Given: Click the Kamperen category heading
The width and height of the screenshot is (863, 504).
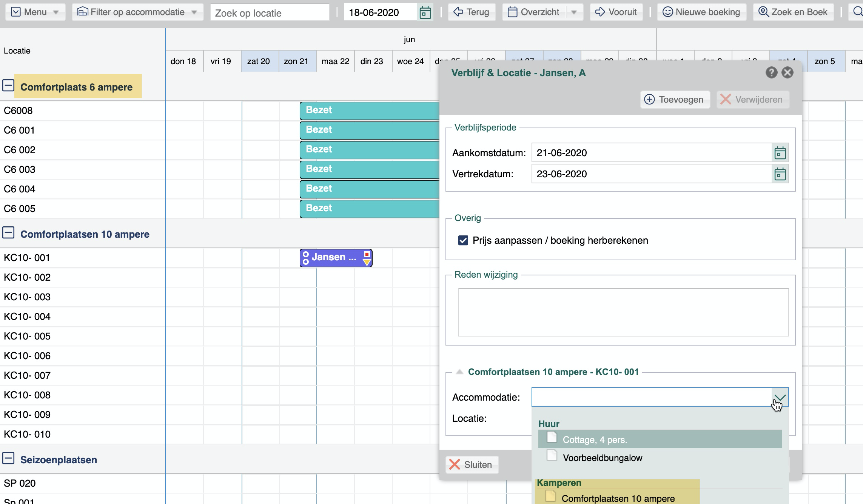Looking at the screenshot, I should pyautogui.click(x=559, y=483).
